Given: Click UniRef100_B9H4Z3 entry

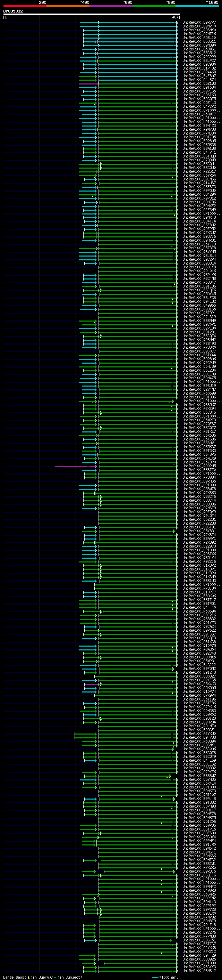Looking at the screenshot, I should pyautogui.click(x=199, y=125).
